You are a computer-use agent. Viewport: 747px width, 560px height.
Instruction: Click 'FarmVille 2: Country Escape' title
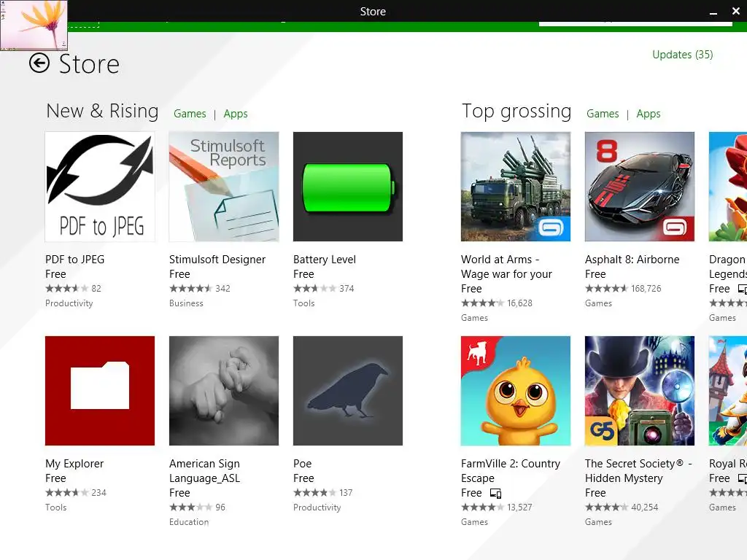click(511, 471)
